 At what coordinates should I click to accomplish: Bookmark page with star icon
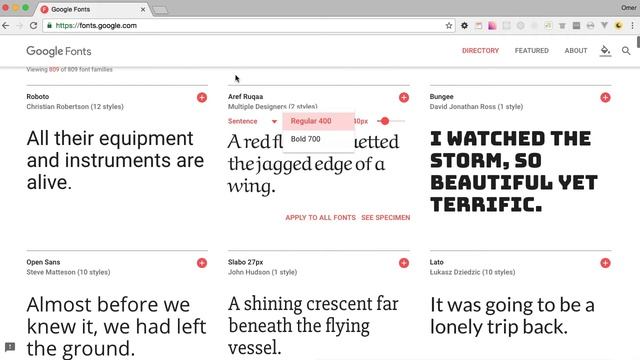[449, 25]
